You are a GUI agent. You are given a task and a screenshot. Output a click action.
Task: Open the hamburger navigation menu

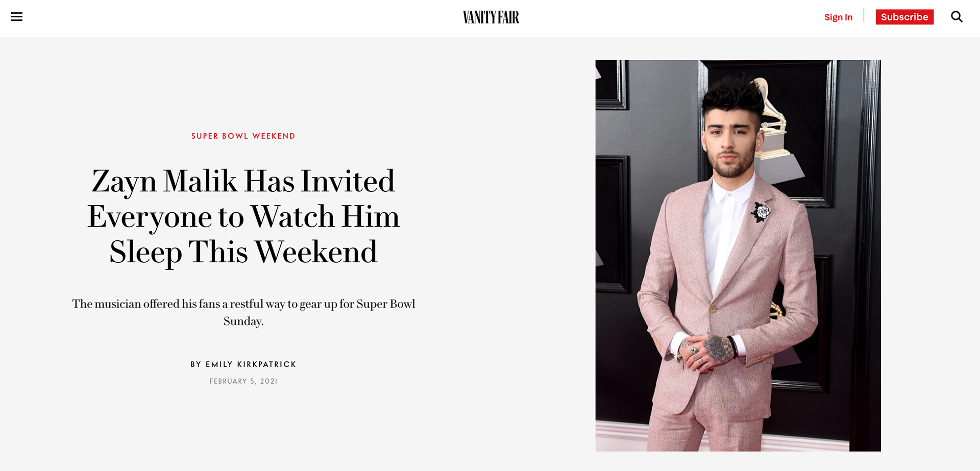[16, 17]
